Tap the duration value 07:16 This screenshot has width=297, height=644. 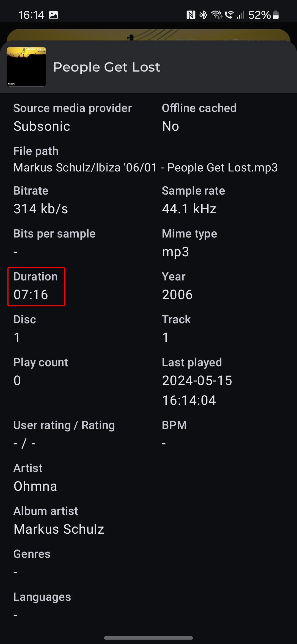(x=31, y=295)
